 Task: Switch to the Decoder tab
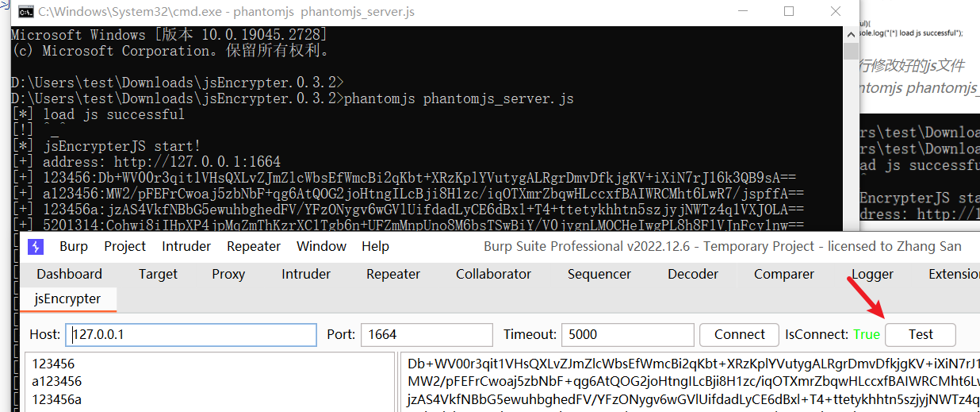693,274
